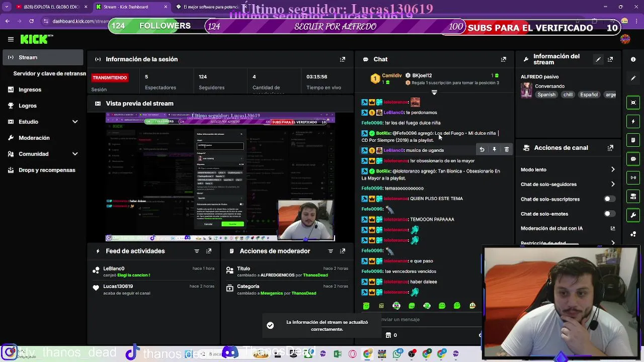Reply to LeBlanc0's musica de uganda message
The height and width of the screenshot is (362, 644).
(482, 149)
